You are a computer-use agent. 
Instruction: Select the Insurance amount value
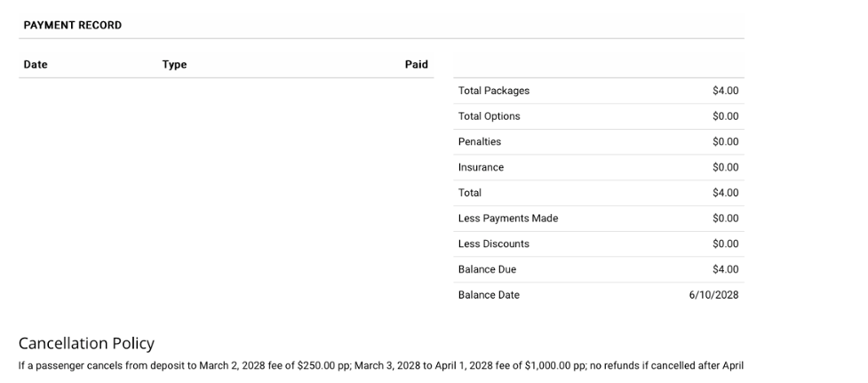[x=725, y=168]
